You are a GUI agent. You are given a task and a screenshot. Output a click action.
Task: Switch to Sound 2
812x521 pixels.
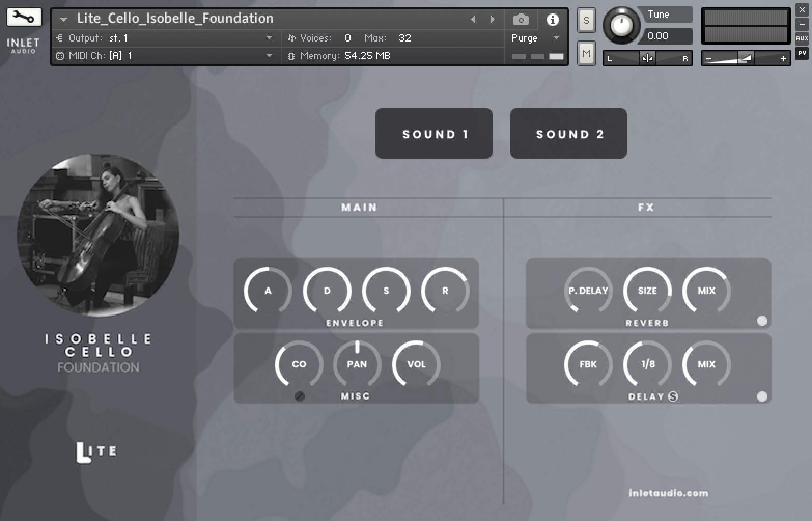coord(568,133)
